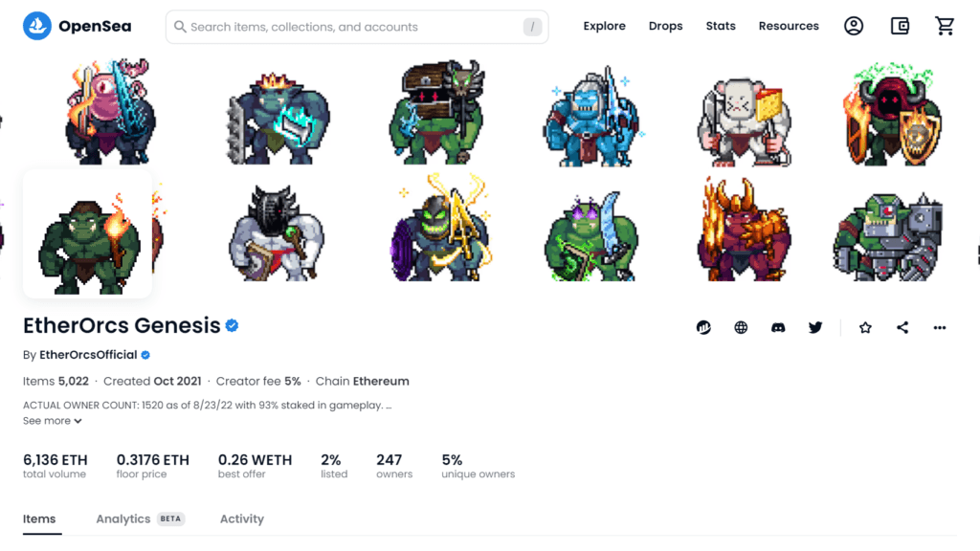Click the OpenSea logo

tap(77, 26)
